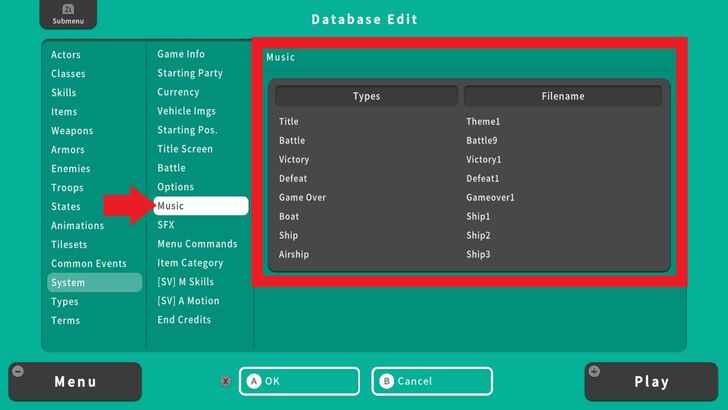Select the Game Over music row
728x410 pixels.
point(468,197)
